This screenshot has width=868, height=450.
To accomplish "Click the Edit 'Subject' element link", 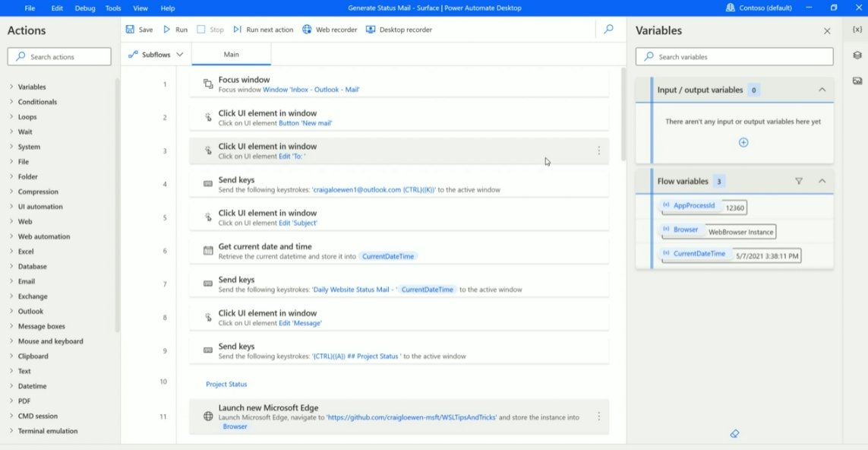I will [298, 223].
